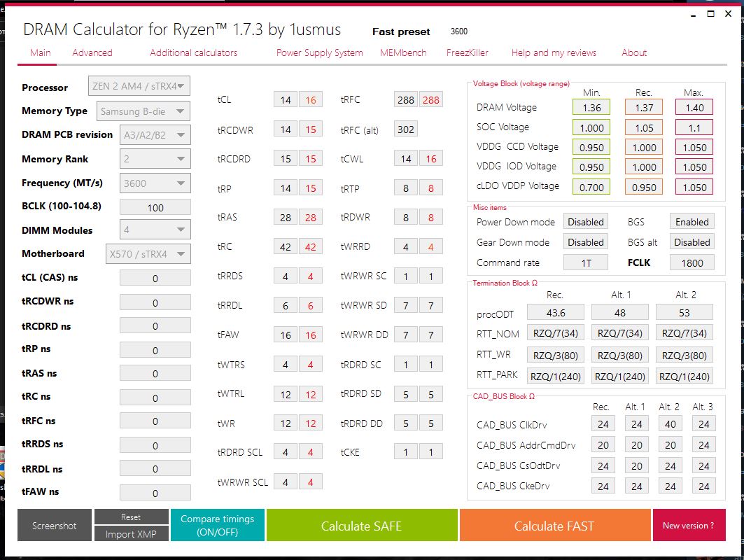744x560 pixels.
Task: Click CAD_BUS ClkDrv Alt. 2 value 40
Action: tap(671, 423)
